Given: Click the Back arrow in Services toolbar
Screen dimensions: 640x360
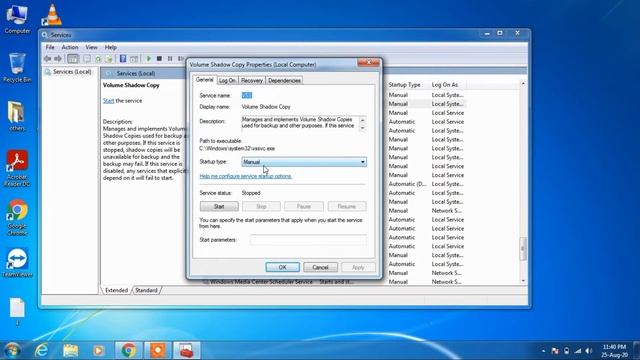Looking at the screenshot, I should pyautogui.click(x=47, y=59).
